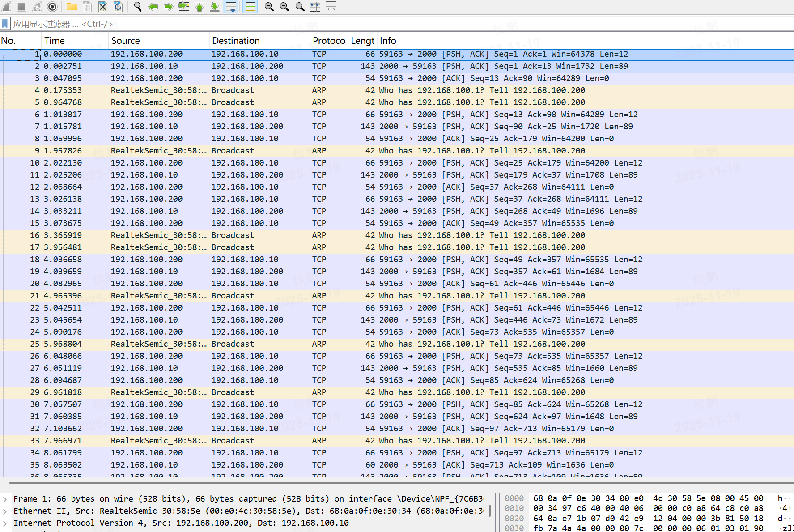Jump to the last packet (down arrow icon)
This screenshot has width=794, height=532.
tap(215, 7)
